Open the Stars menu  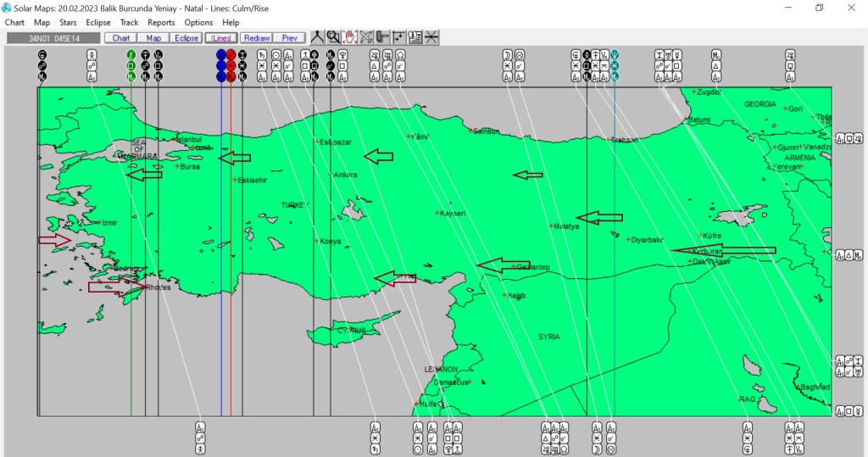(x=68, y=23)
